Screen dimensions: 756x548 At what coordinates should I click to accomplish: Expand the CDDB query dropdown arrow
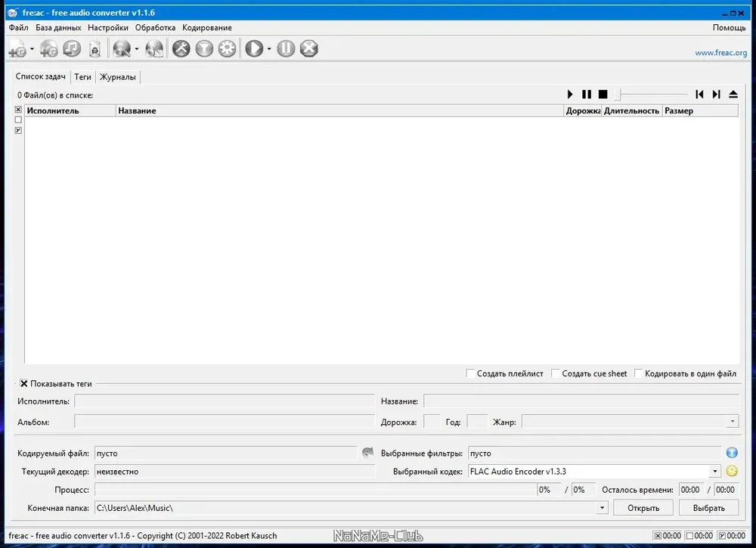(x=136, y=48)
